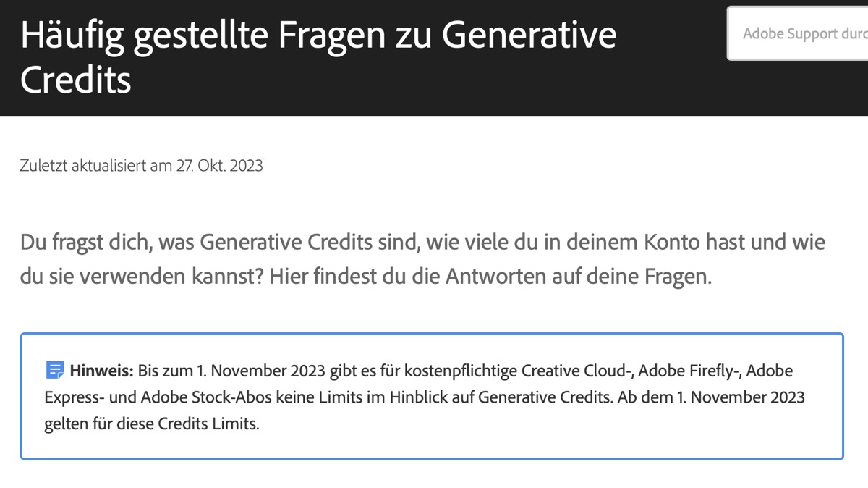868x488 pixels.
Task: Click the "Zuletzt aktualisiert am 27. Okt. 2023" text
Action: click(x=142, y=166)
